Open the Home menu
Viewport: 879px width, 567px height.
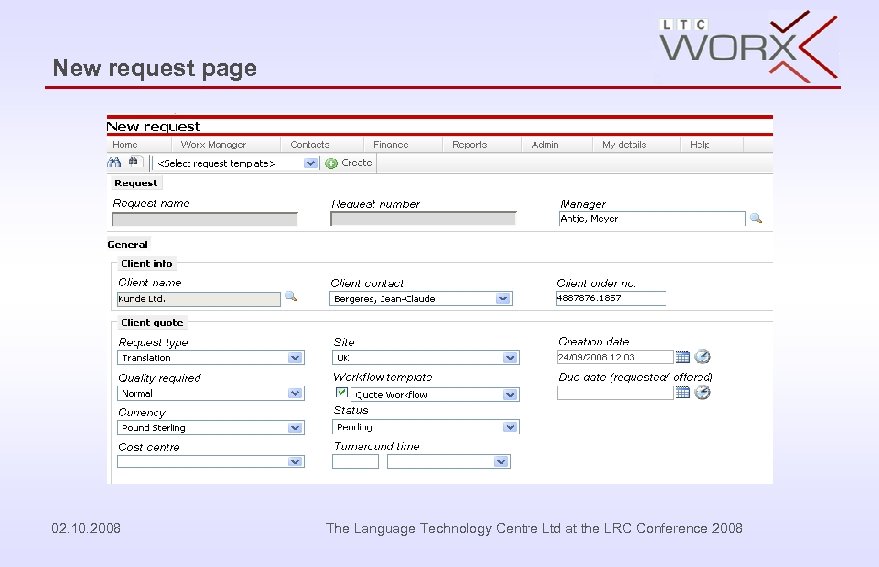click(124, 145)
